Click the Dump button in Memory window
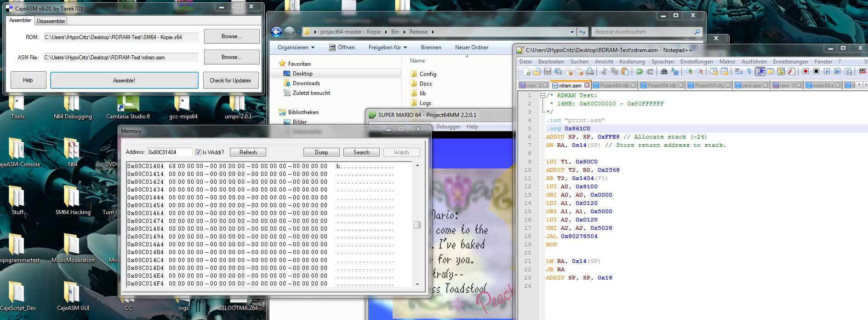 point(321,152)
